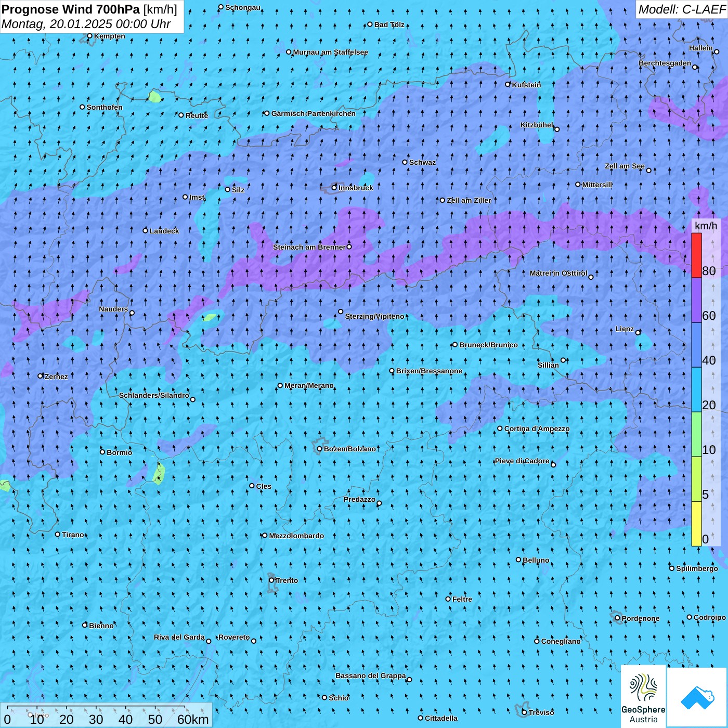The height and width of the screenshot is (728, 728).
Task: Click the 'Codroipo' label
Action: (x=710, y=617)
